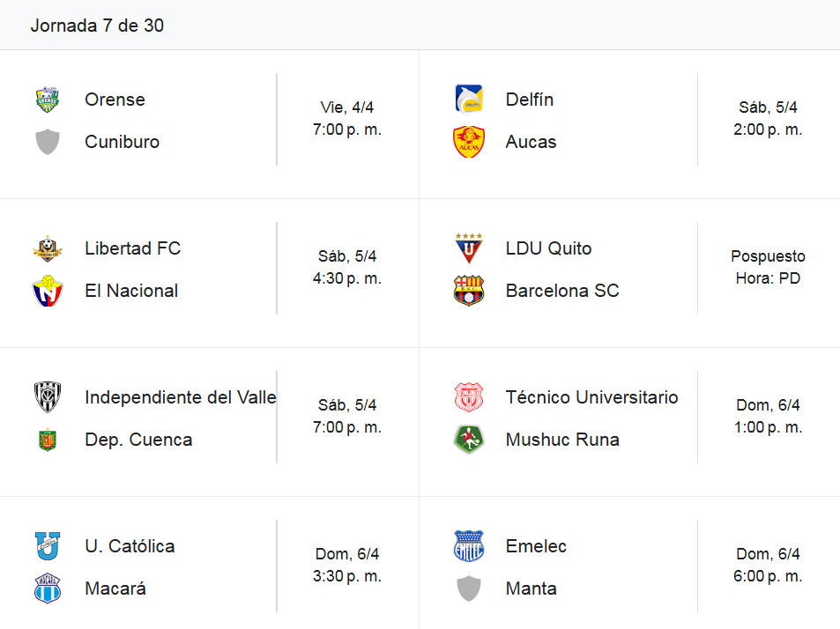Click the Orense team crest

coord(47,100)
